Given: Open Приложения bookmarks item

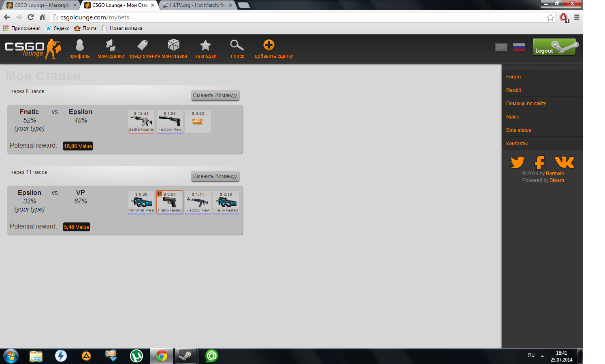Looking at the screenshot, I should tap(22, 28).
